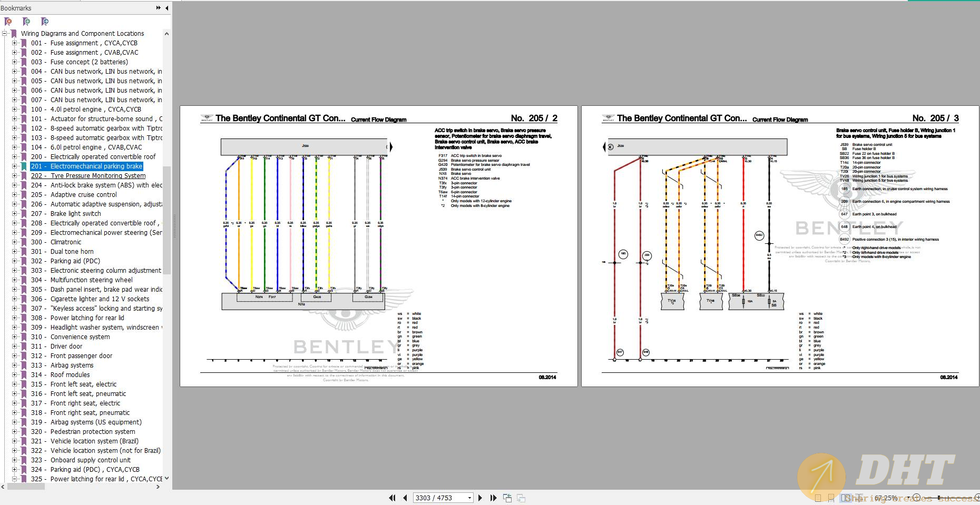Click the go-to bookmark arrow icon
This screenshot has width=980, height=505.
tap(45, 22)
